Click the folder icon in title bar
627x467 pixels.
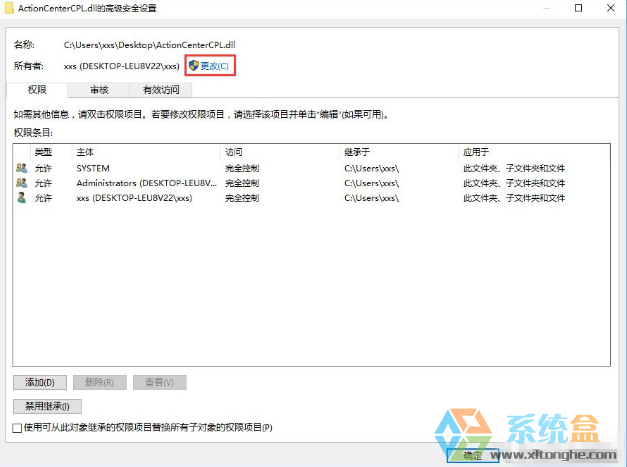9,8
